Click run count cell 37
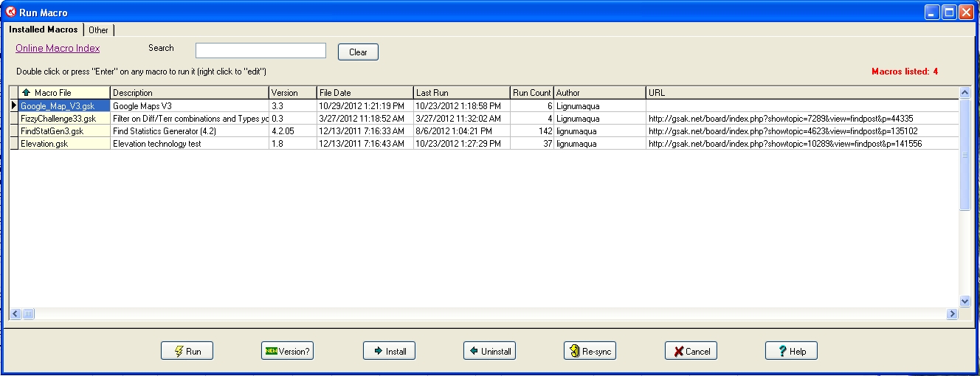980x376 pixels. (532, 143)
